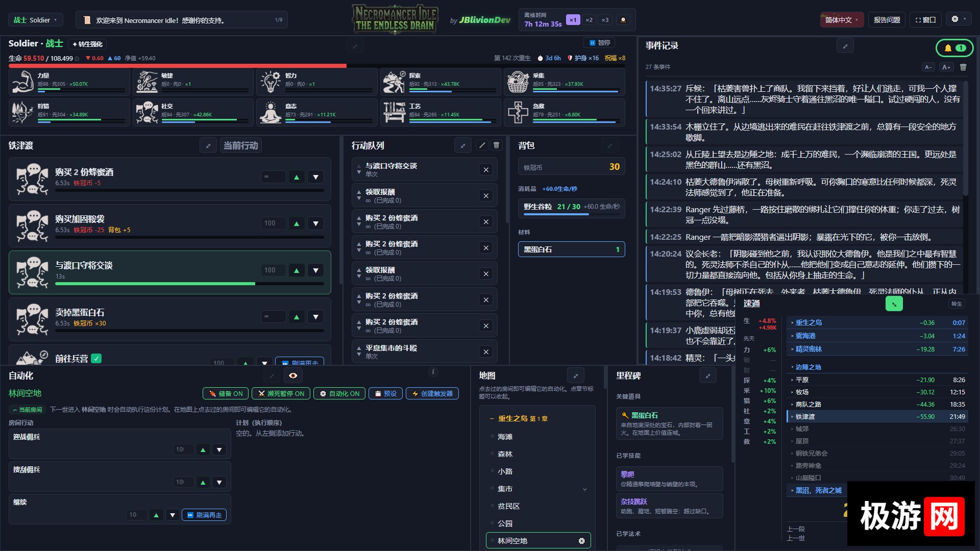Open 预设 presets in automation

(x=385, y=393)
